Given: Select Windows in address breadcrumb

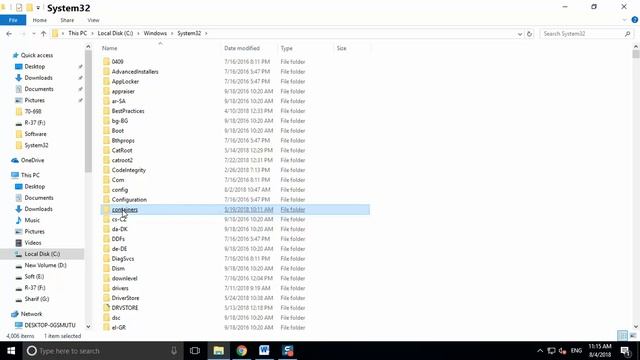Looking at the screenshot, I should [155, 33].
